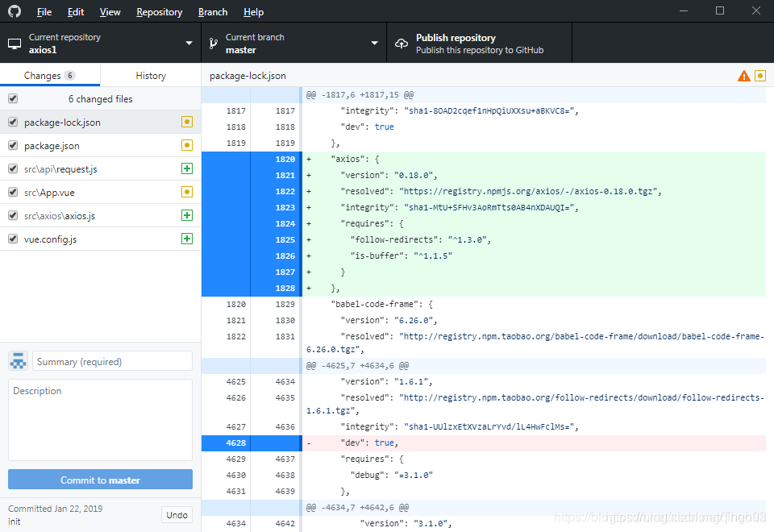This screenshot has height=532, width=774.
Task: Select package.json in the changed files list
Action: click(100, 145)
